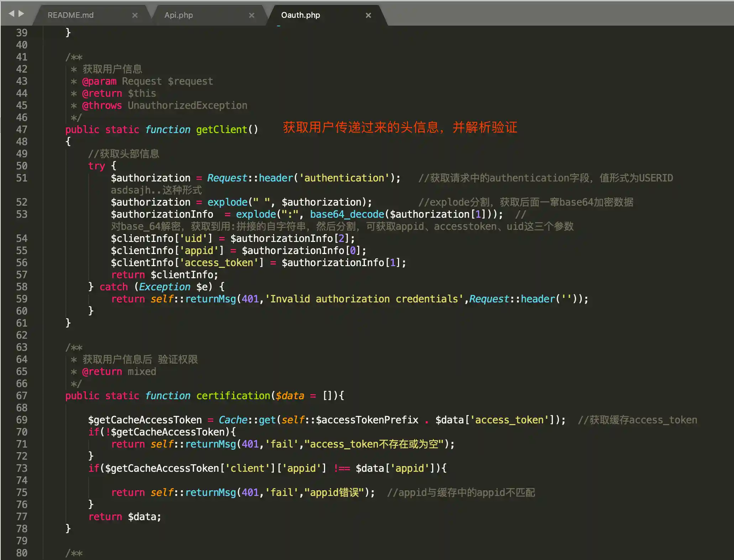The height and width of the screenshot is (560, 734).
Task: Click line number 47 in the gutter
Action: point(22,130)
